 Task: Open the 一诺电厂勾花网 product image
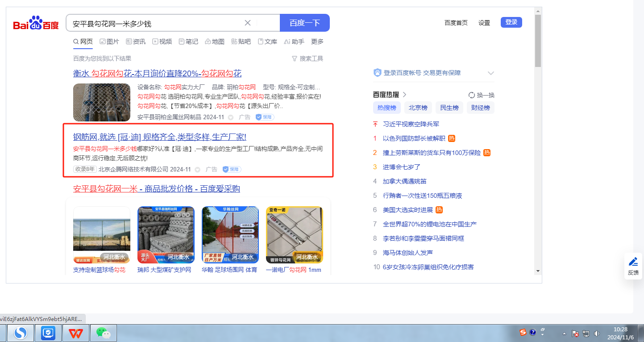point(295,235)
